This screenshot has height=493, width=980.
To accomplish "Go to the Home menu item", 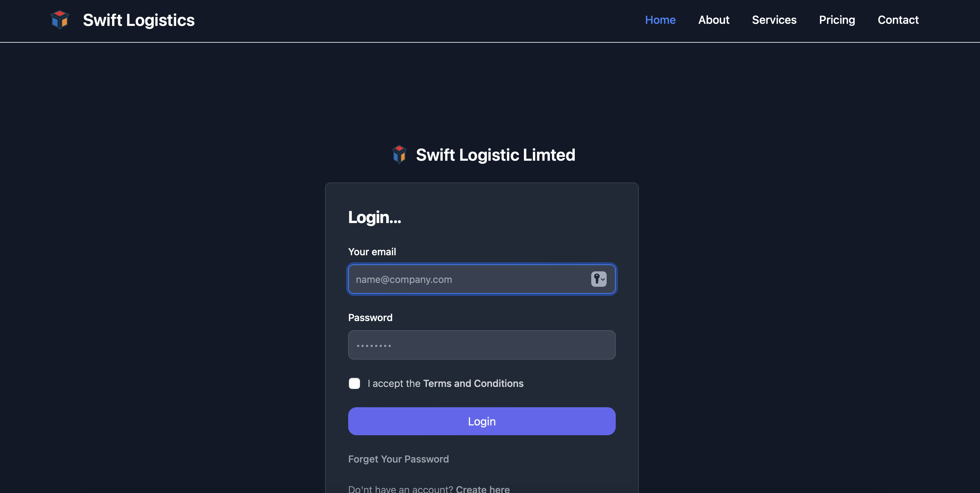I will pyautogui.click(x=660, y=20).
